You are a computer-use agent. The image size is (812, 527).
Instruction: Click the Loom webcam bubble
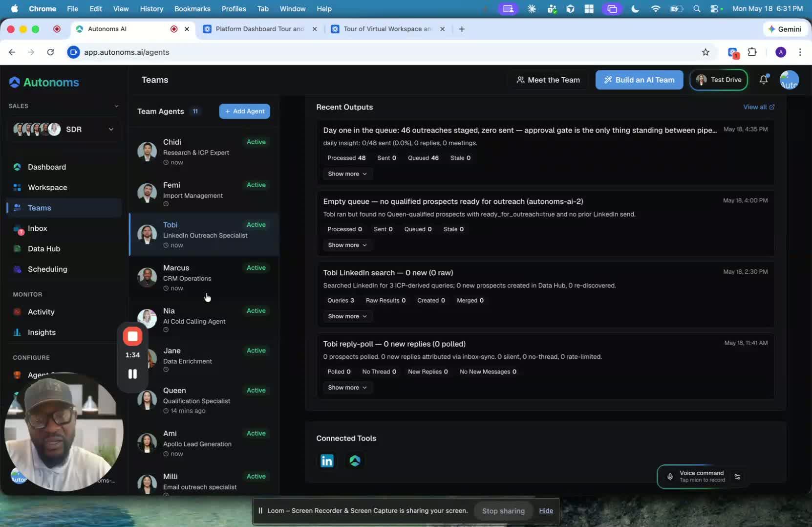(x=64, y=432)
